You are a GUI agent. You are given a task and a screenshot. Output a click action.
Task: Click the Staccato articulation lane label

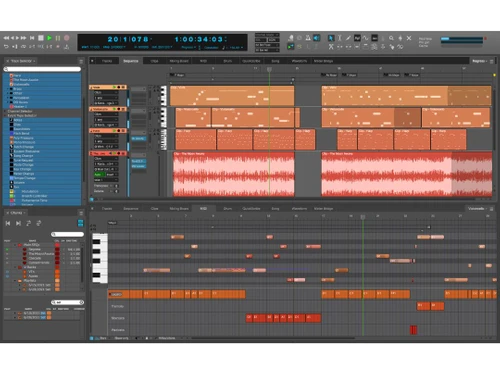click(x=118, y=318)
